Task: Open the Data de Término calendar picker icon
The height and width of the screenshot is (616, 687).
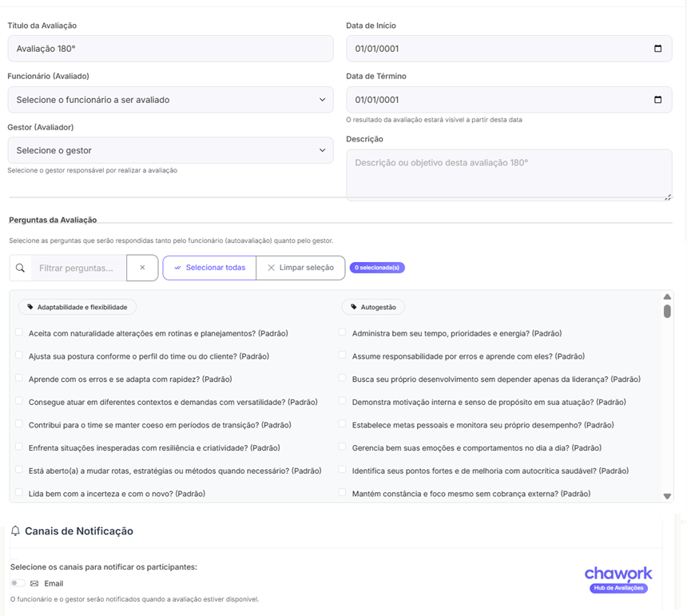Action: coord(657,100)
